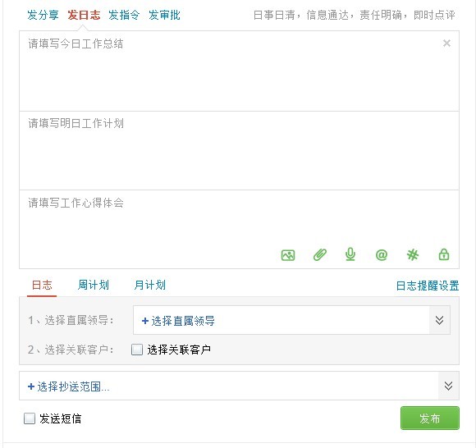Open the 发审批 tab

[164, 15]
